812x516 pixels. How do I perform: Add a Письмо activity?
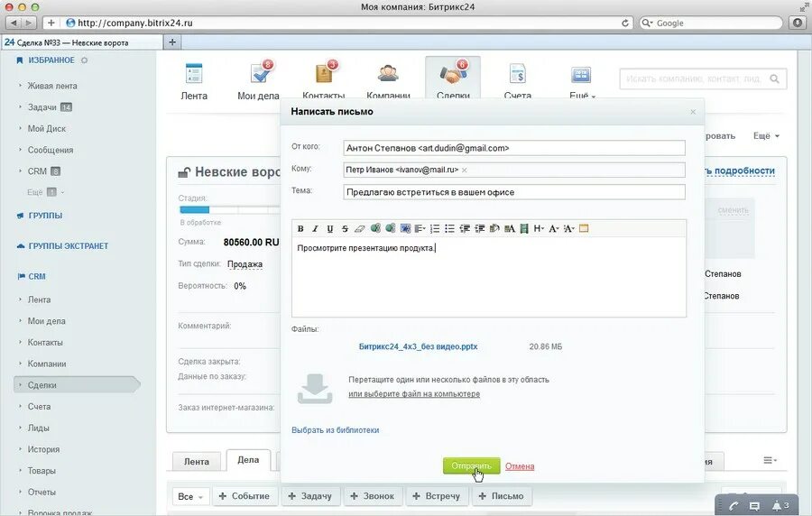501,496
